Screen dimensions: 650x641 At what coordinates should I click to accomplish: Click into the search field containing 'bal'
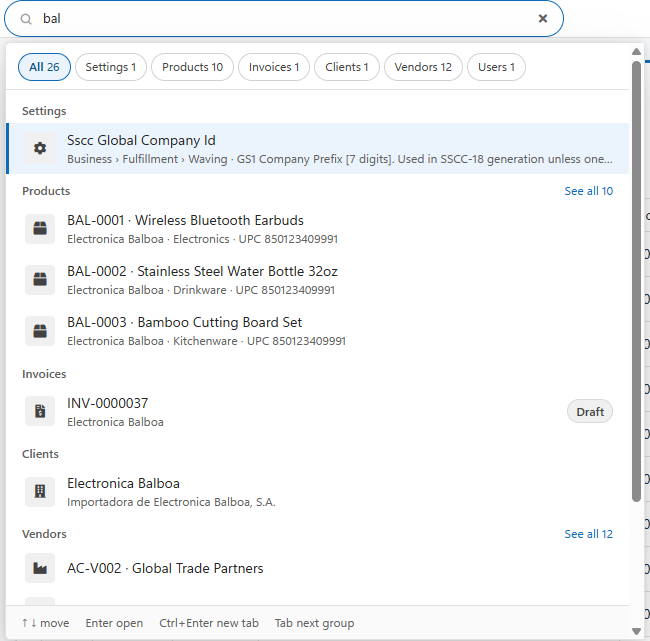[x=284, y=19]
